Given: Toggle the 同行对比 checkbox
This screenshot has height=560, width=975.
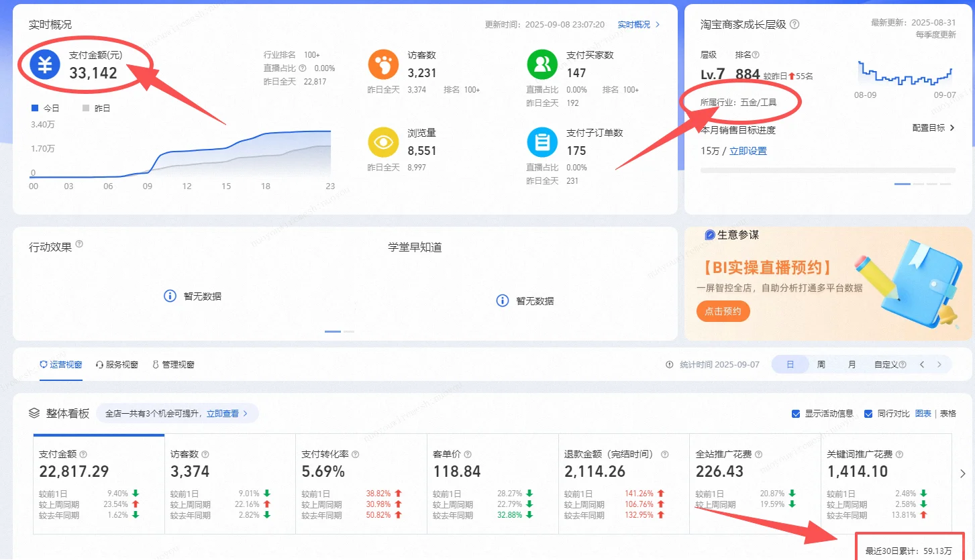Looking at the screenshot, I should tap(868, 414).
